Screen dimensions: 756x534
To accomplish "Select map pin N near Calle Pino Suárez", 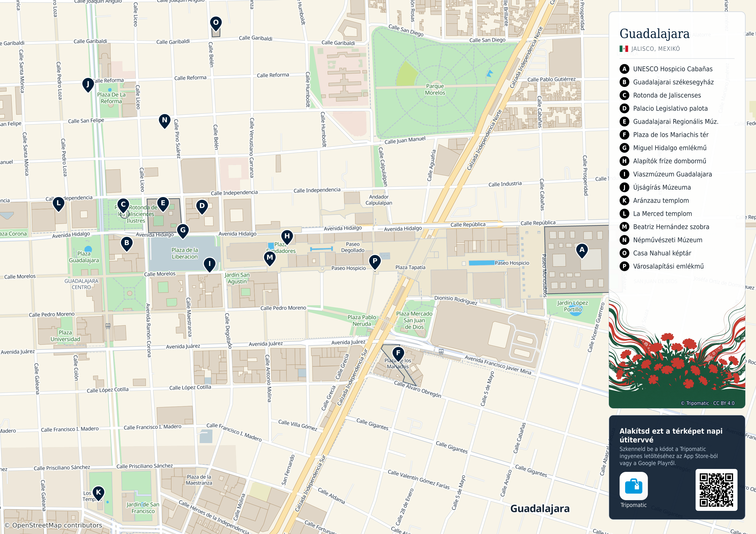I will pos(165,121).
